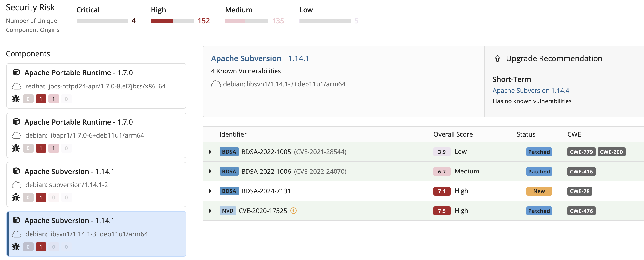Click the cloud icon beside redhat: jbcs-httpd24-apr origin
644x260 pixels.
[x=16, y=86]
